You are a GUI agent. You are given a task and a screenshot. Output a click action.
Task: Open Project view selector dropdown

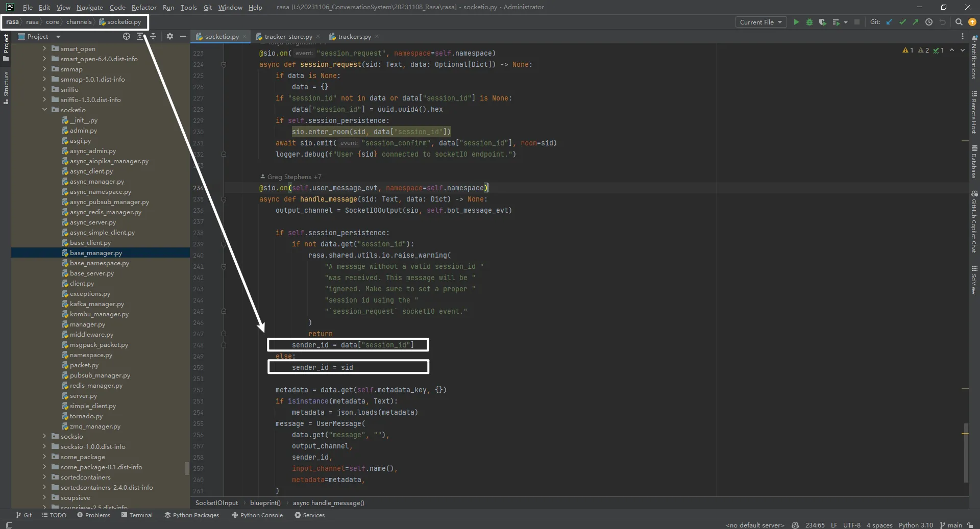(x=39, y=36)
